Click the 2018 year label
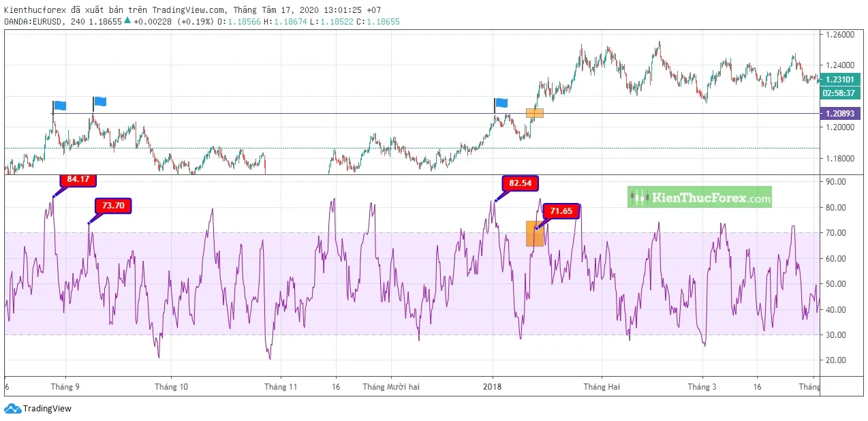 coord(493,387)
